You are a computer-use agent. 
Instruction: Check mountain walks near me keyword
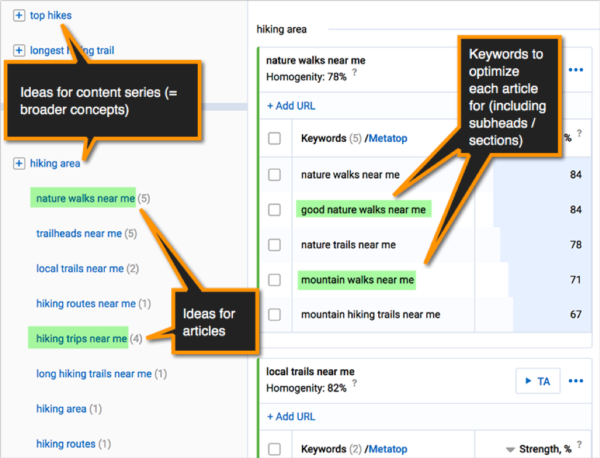[274, 280]
